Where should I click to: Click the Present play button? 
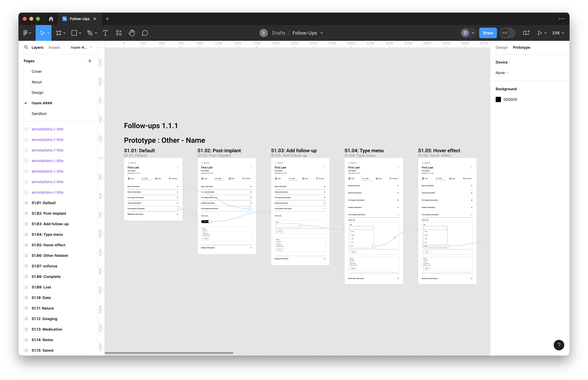coord(540,33)
